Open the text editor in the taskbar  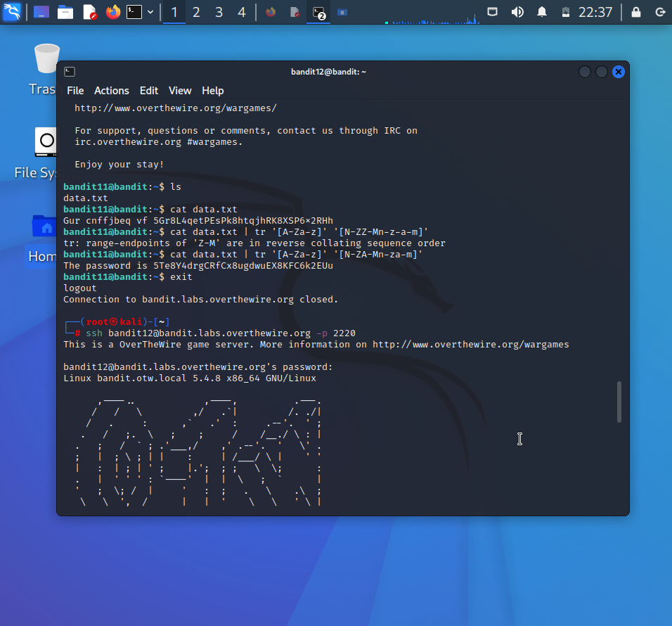89,12
